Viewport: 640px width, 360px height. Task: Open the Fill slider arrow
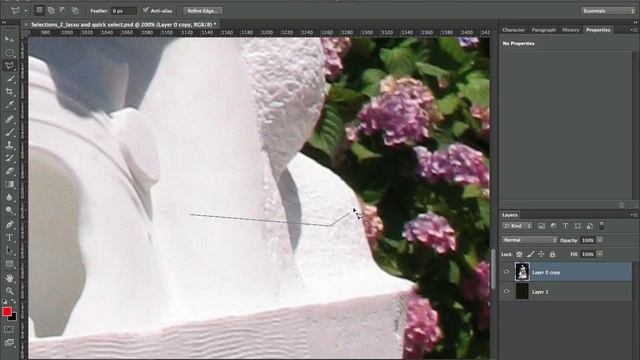point(600,254)
